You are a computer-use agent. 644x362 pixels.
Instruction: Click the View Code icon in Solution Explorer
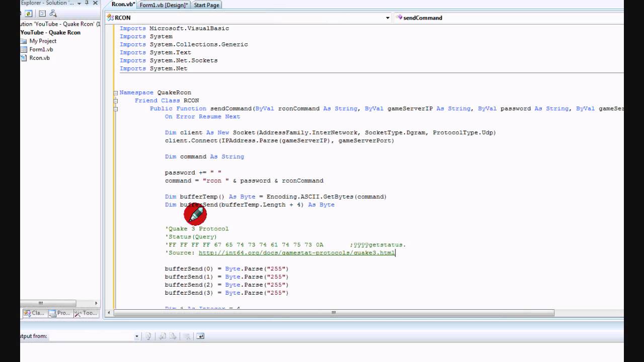click(x=42, y=14)
